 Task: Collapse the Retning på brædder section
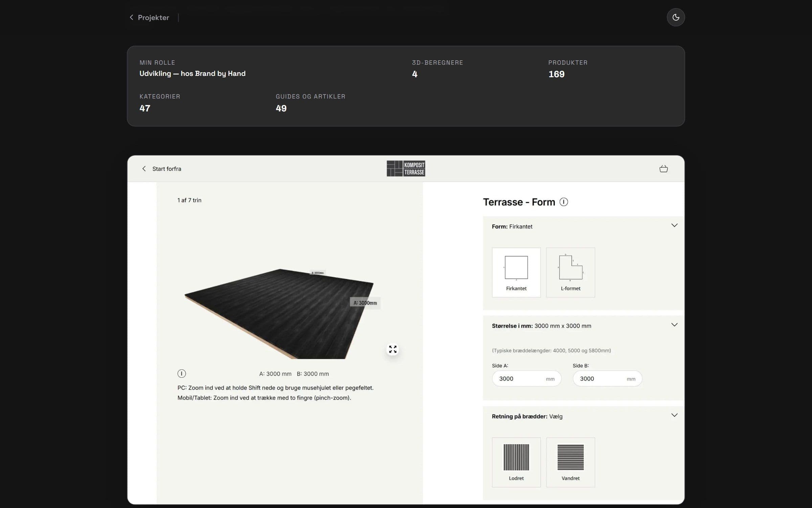coord(674,415)
